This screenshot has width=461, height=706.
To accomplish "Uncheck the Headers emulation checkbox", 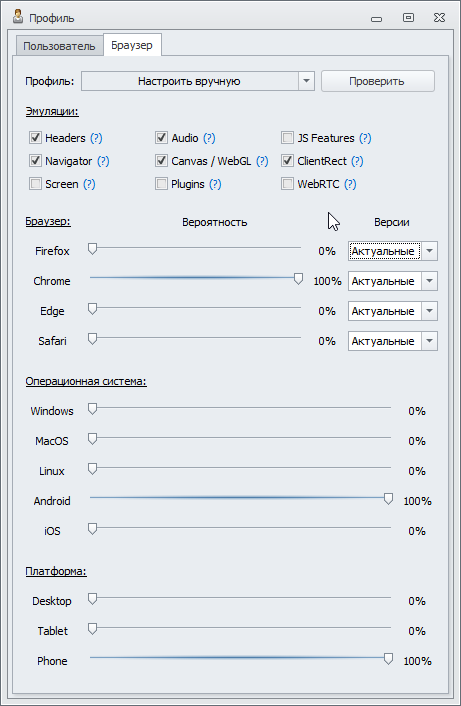I will click(x=35, y=137).
